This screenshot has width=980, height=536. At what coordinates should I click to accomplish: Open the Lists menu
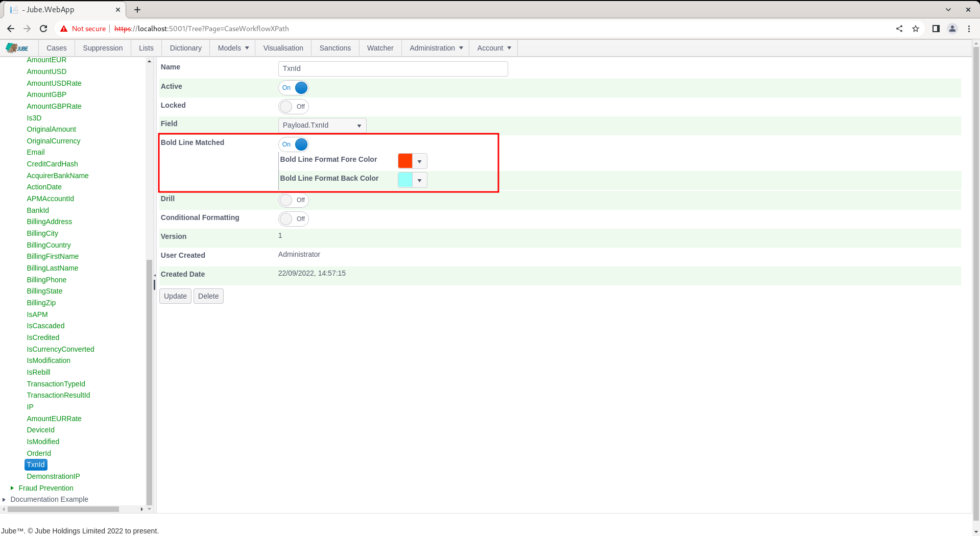[146, 48]
